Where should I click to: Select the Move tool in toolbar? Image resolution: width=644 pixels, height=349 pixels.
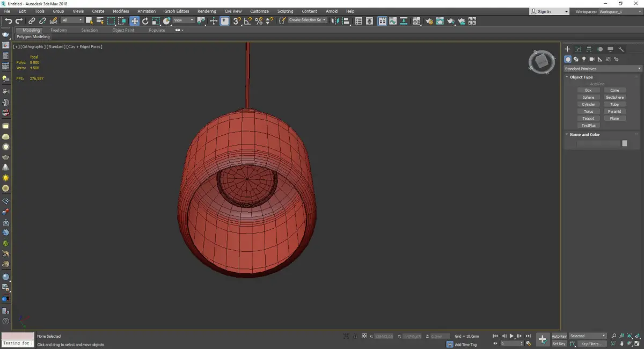tap(134, 21)
